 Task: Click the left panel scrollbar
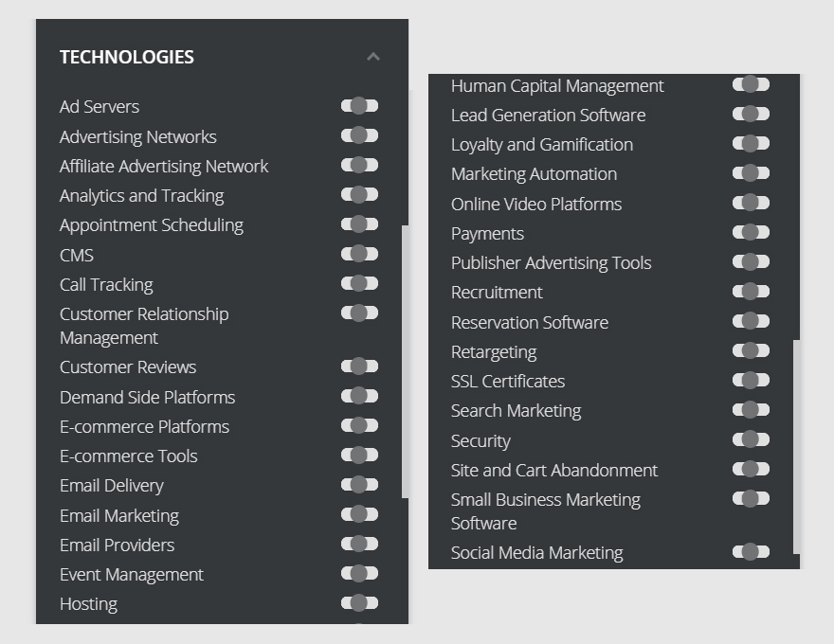[406, 360]
